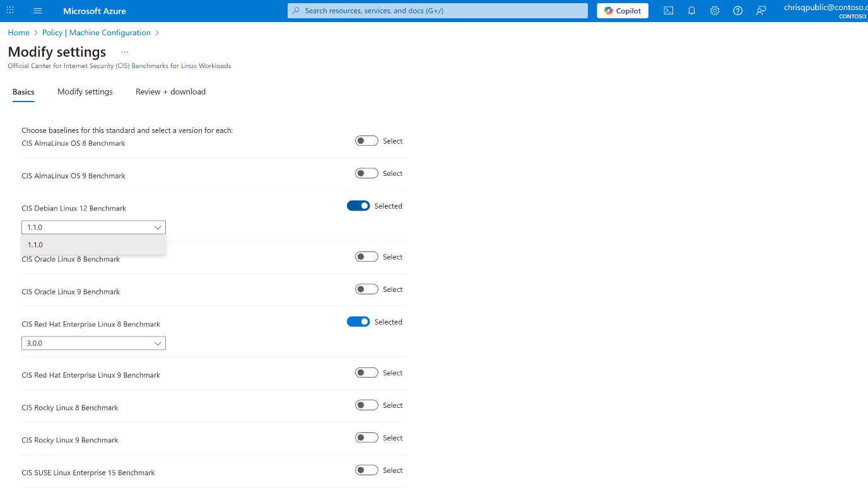Image resolution: width=868 pixels, height=491 pixels.
Task: Open the chrisqpublic@contoso account menu
Action: point(826,11)
